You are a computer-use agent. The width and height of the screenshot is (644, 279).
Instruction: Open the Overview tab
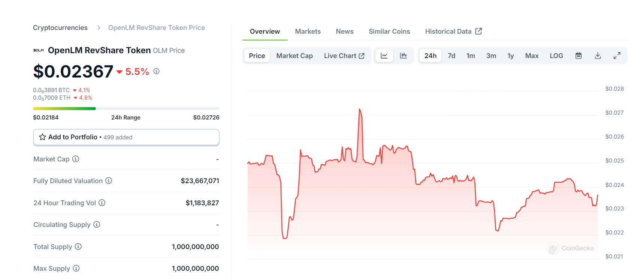265,31
